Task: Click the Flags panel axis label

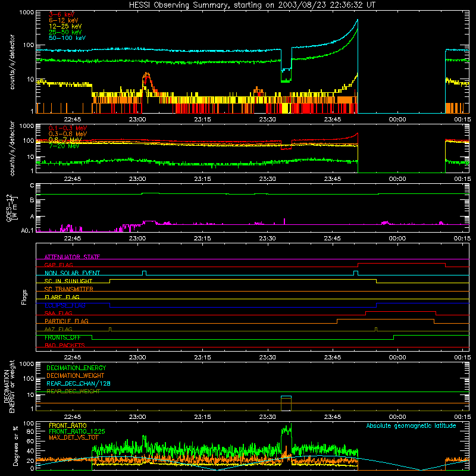Action: pos(24,297)
